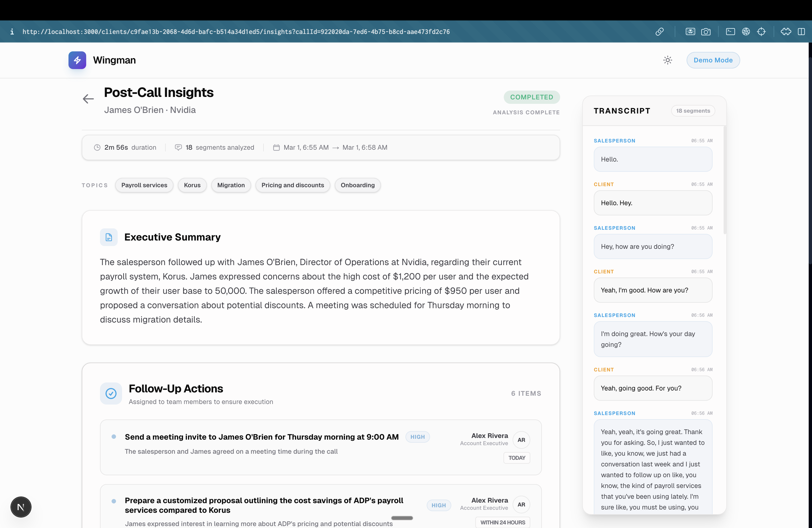The image size is (812, 528).
Task: Expand the send meeting invite action item
Action: tap(261, 437)
